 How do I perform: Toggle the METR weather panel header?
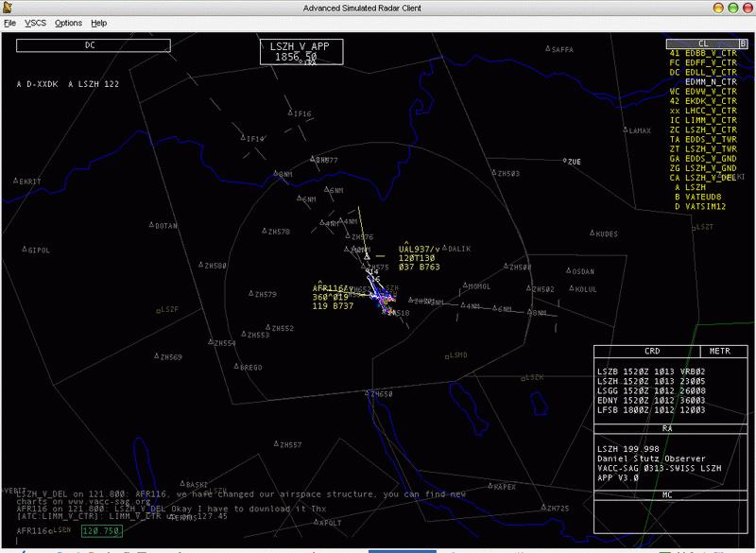(x=720, y=351)
